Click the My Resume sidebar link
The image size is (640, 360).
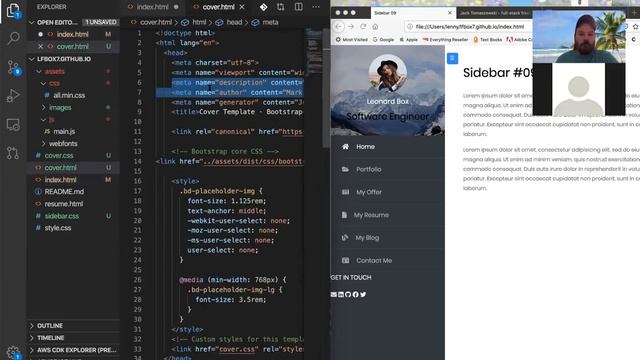371,215
